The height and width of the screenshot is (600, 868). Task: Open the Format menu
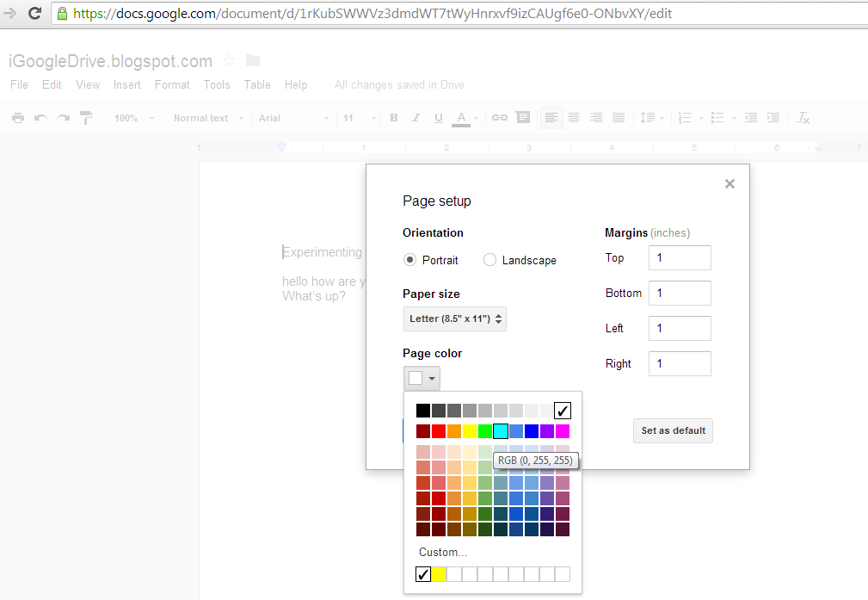[172, 84]
